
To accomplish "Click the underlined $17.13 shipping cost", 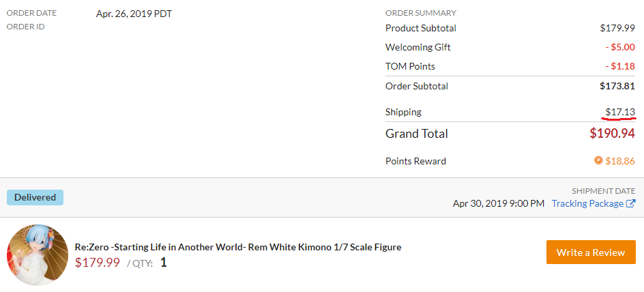I will click(620, 112).
